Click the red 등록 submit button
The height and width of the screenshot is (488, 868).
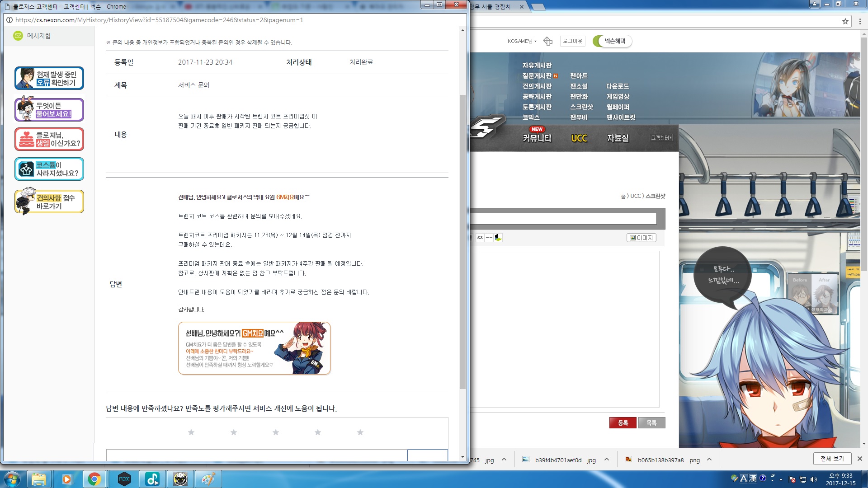point(623,423)
